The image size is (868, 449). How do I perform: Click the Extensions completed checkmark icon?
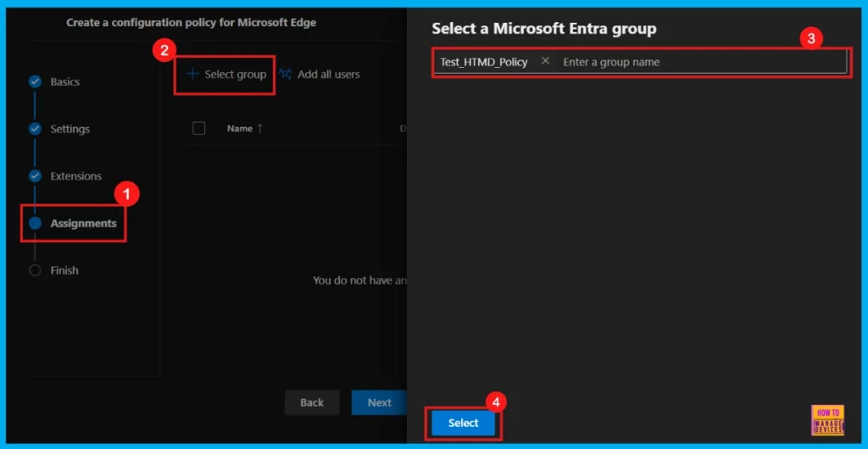pos(35,176)
